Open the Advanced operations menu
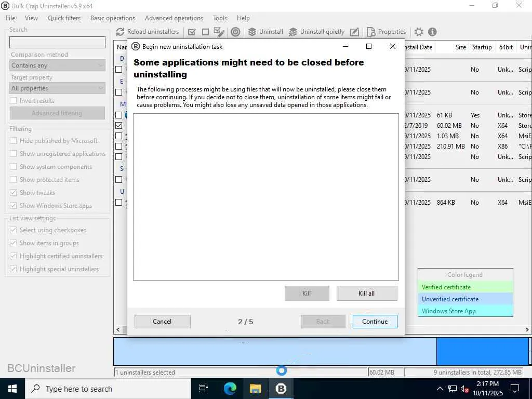 click(x=174, y=18)
